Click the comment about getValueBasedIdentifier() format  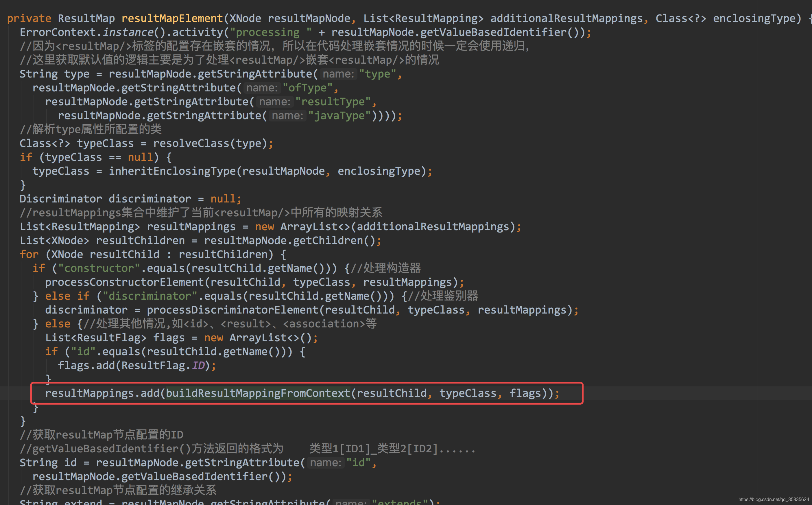(x=248, y=449)
